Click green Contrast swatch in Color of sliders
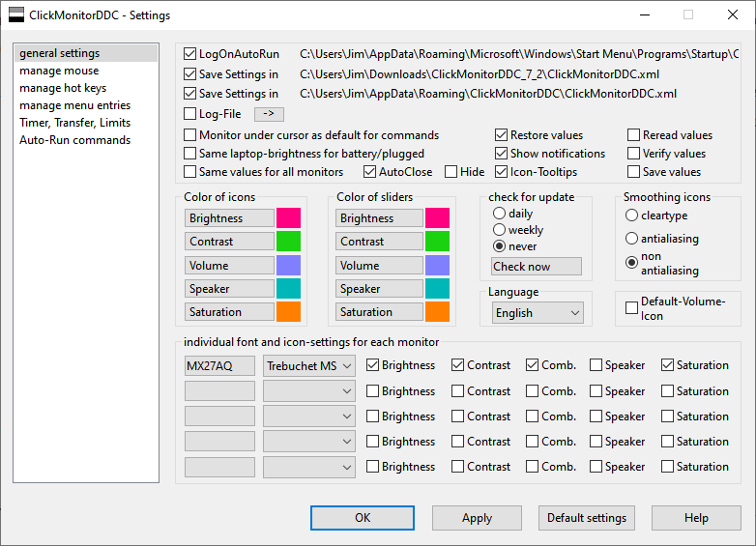 437,241
